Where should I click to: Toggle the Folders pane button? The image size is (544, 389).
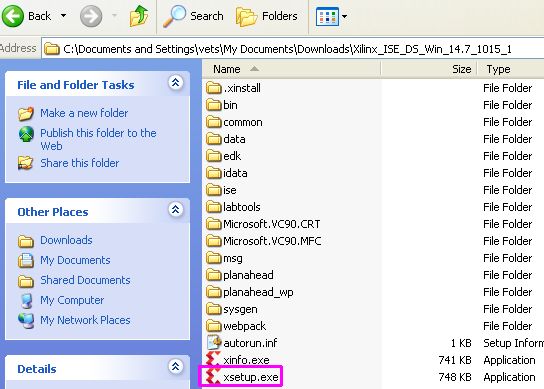(x=267, y=16)
